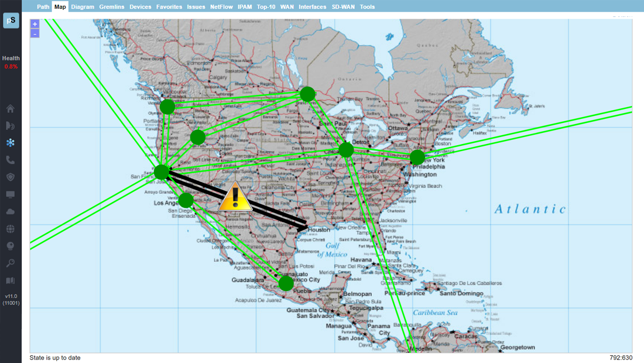This screenshot has height=363, width=644.
Task: Switch to the Diagram tab
Action: click(x=83, y=7)
